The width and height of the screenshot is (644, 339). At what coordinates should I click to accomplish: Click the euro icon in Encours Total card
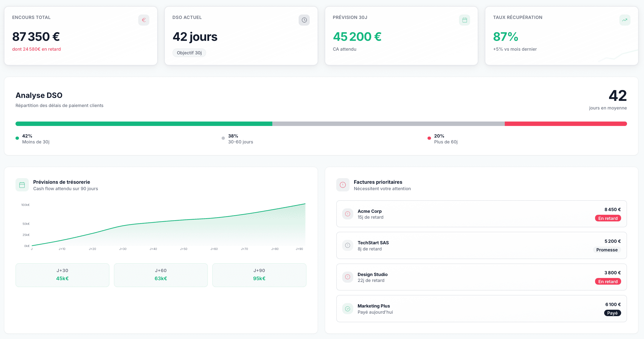coord(144,20)
